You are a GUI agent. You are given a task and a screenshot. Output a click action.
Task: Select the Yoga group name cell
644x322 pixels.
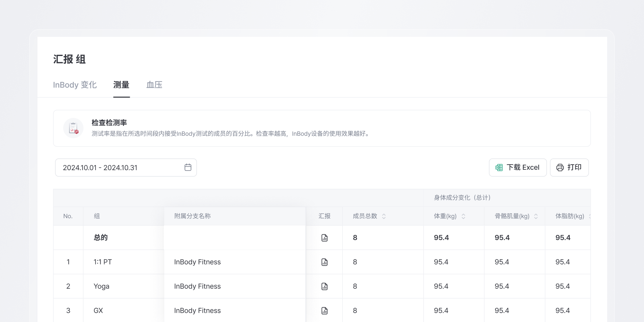pos(102,287)
